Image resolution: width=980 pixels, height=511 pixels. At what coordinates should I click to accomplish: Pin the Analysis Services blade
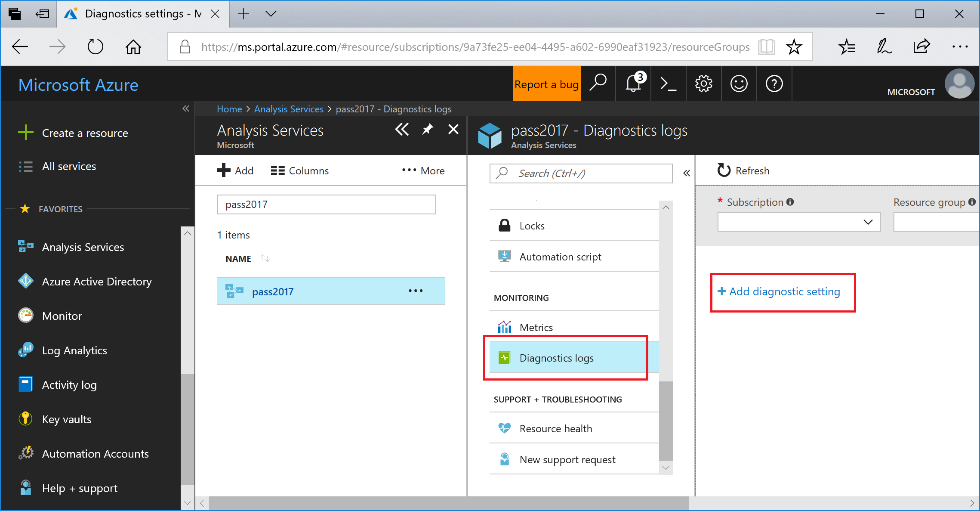[427, 129]
